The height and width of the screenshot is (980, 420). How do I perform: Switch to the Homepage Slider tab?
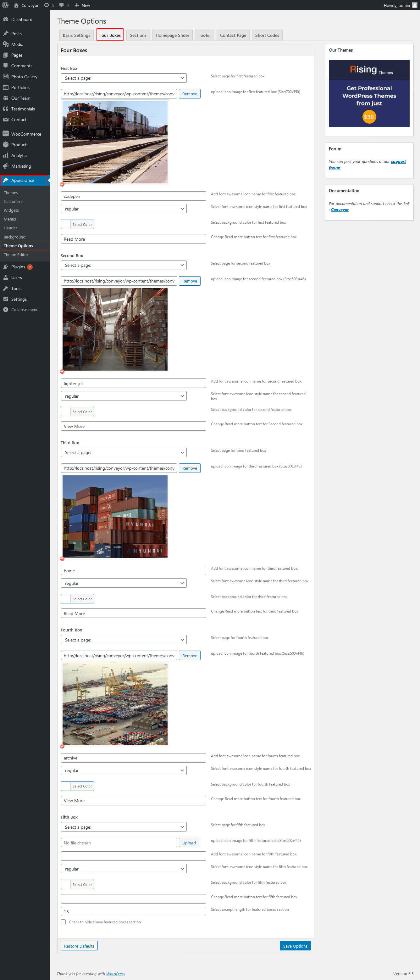(172, 35)
